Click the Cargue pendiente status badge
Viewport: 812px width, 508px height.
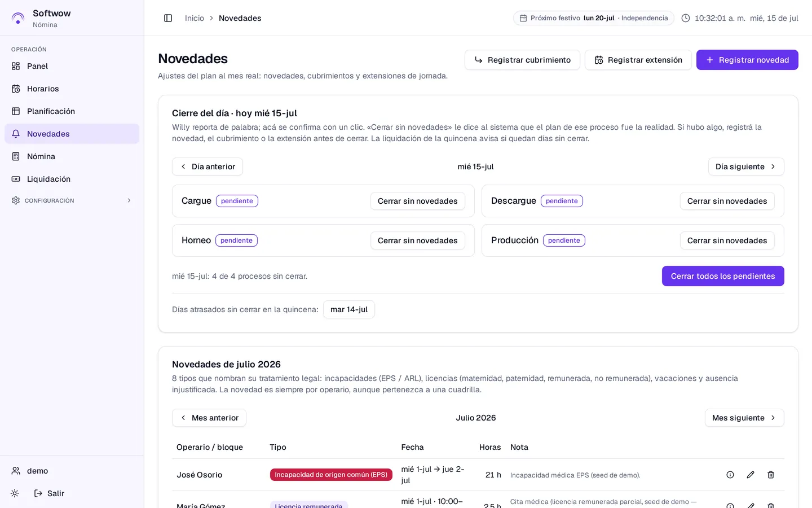237,201
